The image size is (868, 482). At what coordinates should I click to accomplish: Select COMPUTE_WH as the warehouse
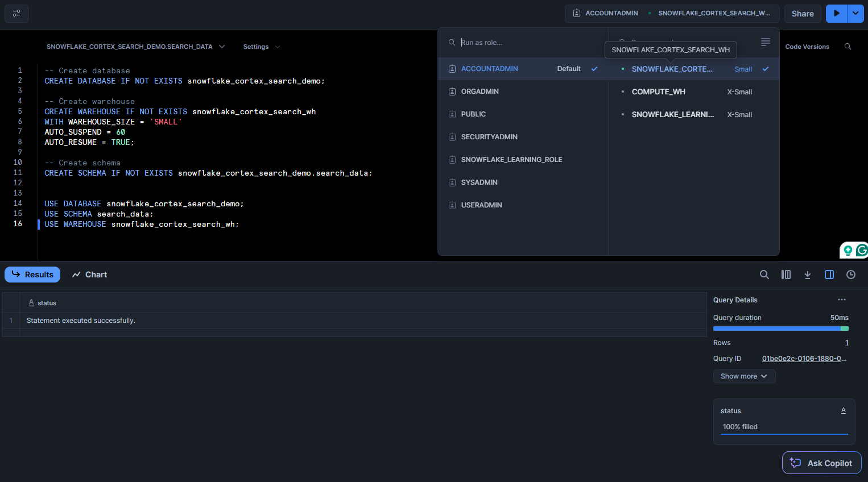point(659,92)
